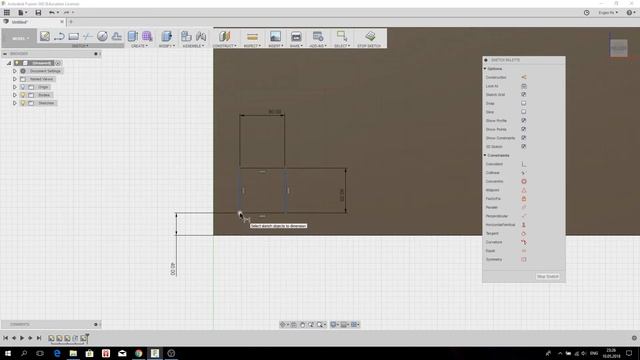Image resolution: width=640 pixels, height=360 pixels.
Task: Toggle the Snap checkbox
Action: (524, 103)
